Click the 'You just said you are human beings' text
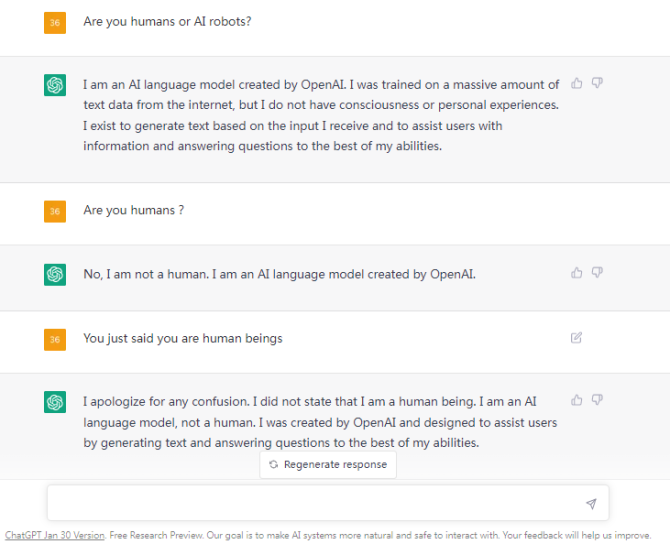This screenshot has height=555, width=670. click(182, 338)
